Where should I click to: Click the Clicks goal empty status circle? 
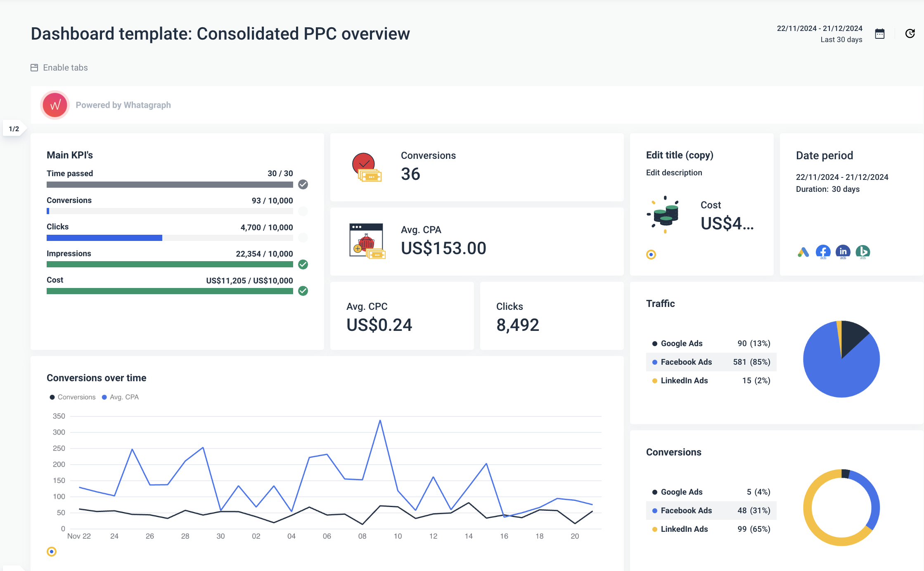pos(303,238)
